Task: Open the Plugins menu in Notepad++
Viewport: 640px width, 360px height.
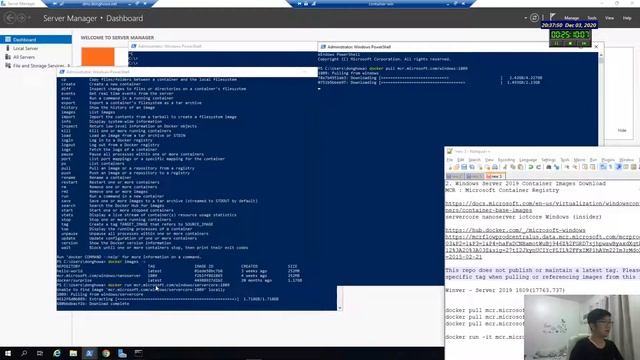Action: click(x=608, y=160)
